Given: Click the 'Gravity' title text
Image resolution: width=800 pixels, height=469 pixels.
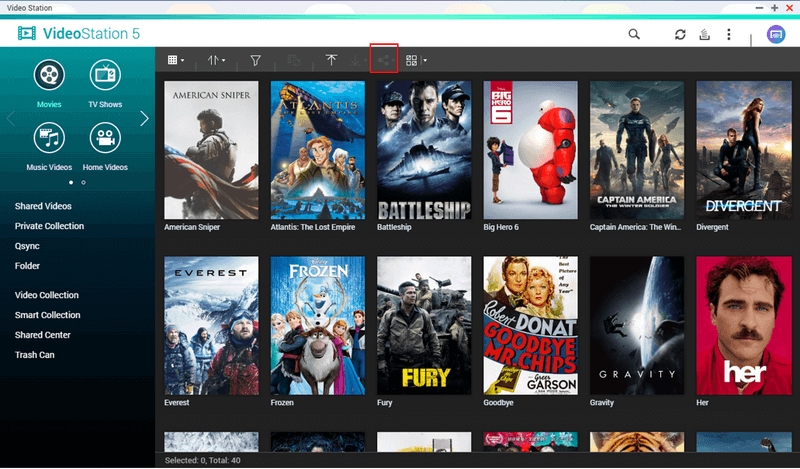Looking at the screenshot, I should [602, 403].
